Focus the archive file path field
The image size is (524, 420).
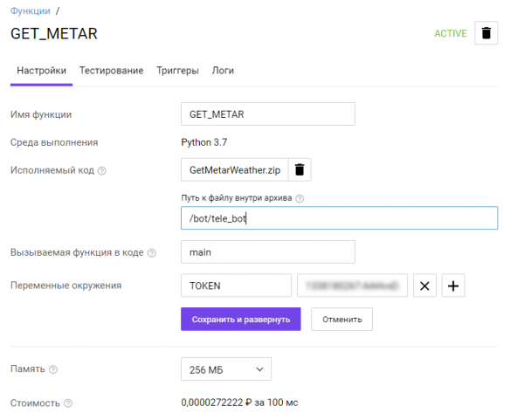coord(338,218)
